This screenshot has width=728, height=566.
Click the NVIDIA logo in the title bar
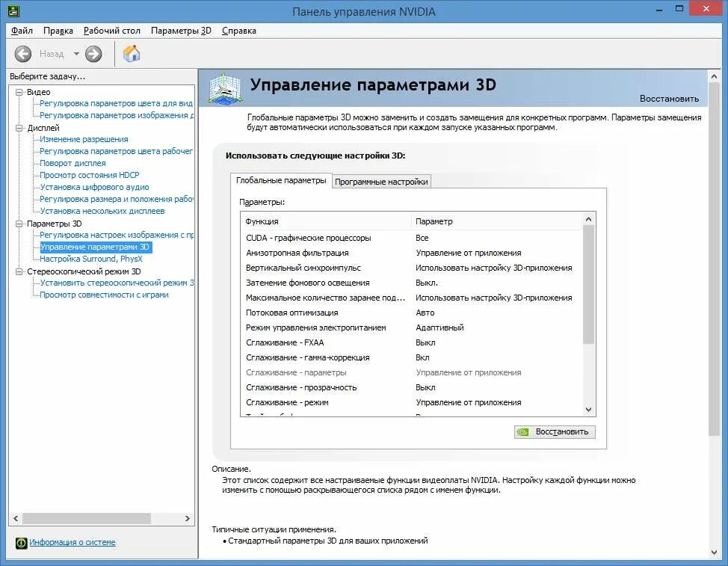pyautogui.click(x=15, y=10)
